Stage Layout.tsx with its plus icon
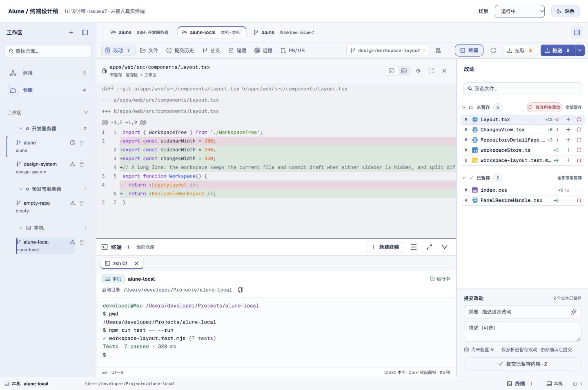The image size is (588, 390). coord(568,120)
